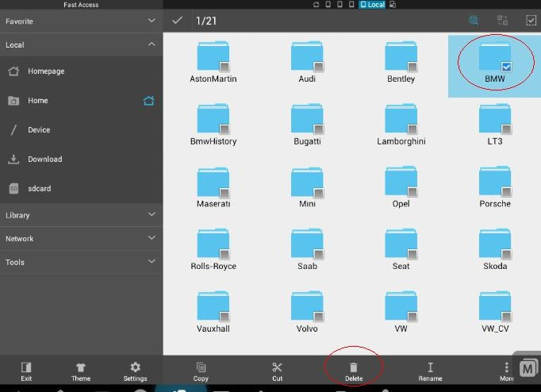This screenshot has width=541, height=392.
Task: Collapse the Local section
Action: (81, 45)
